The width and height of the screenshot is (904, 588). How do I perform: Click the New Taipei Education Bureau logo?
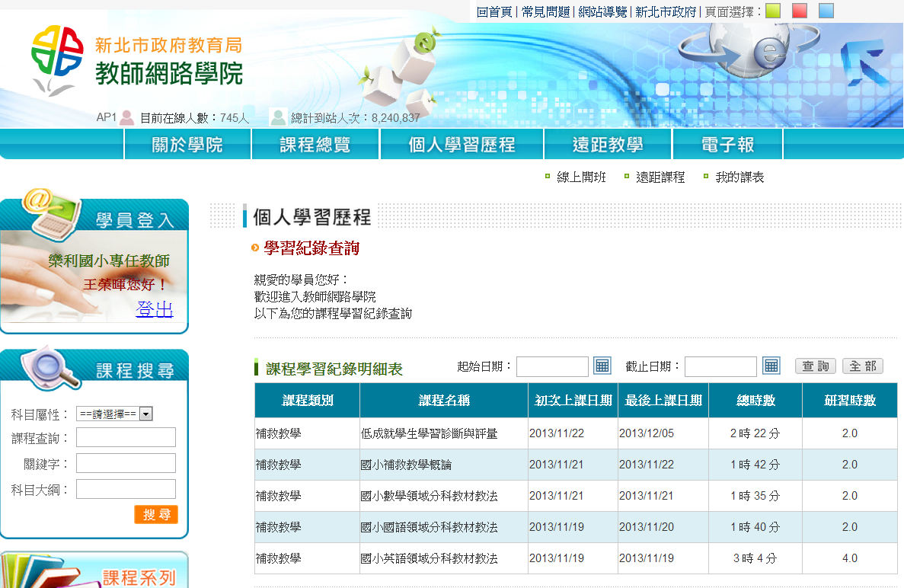click(57, 59)
